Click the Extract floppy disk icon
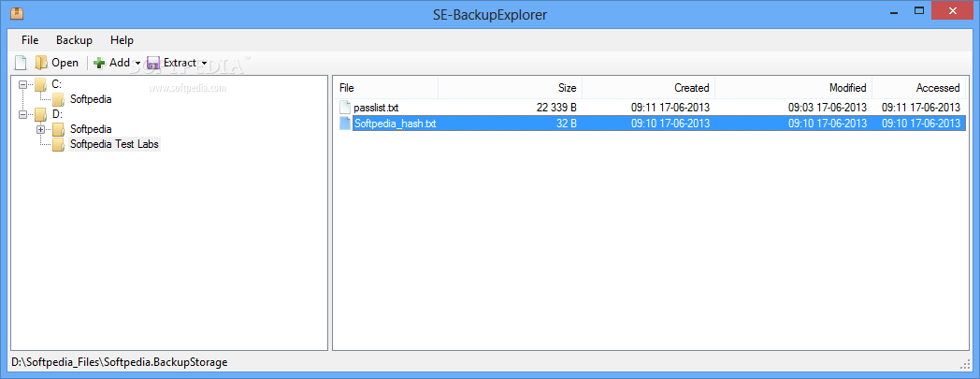Screen dimensions: 980x379 click(x=153, y=63)
